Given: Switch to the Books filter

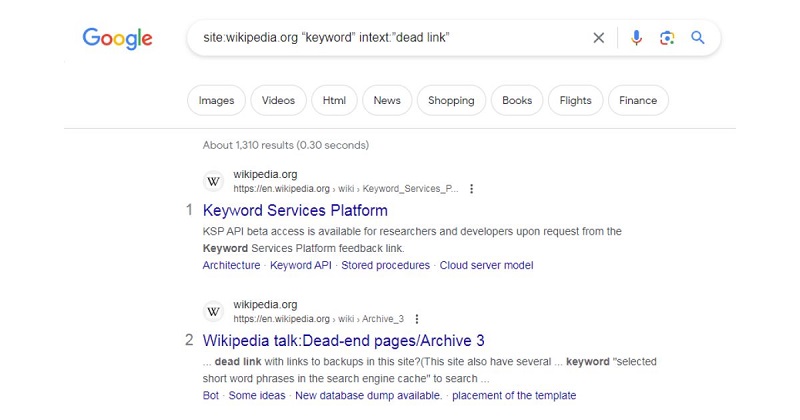Looking at the screenshot, I should coord(517,101).
